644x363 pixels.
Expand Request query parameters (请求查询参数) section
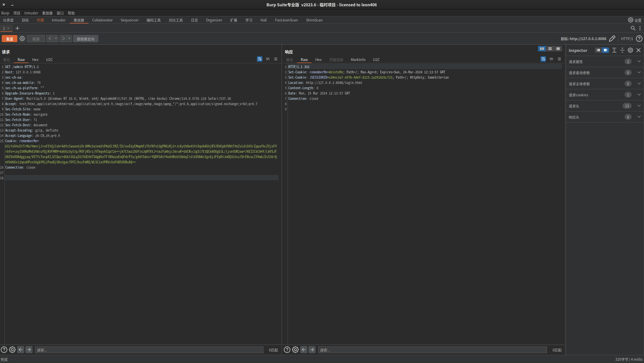pos(605,73)
